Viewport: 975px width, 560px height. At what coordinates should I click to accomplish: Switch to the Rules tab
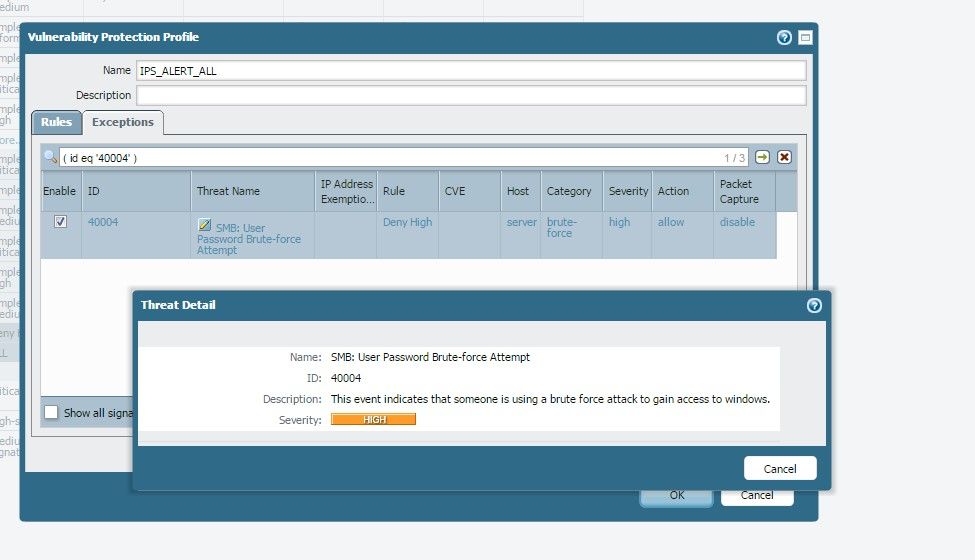[56, 122]
